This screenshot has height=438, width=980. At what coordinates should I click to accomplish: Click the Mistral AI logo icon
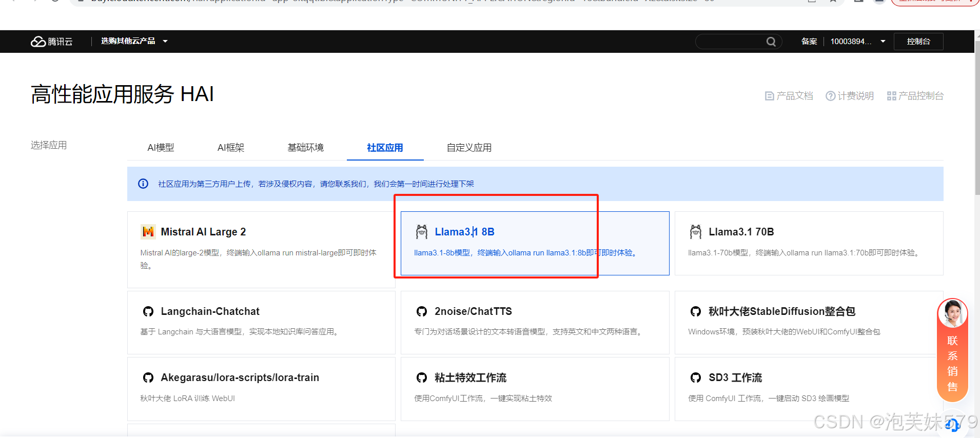tap(148, 232)
